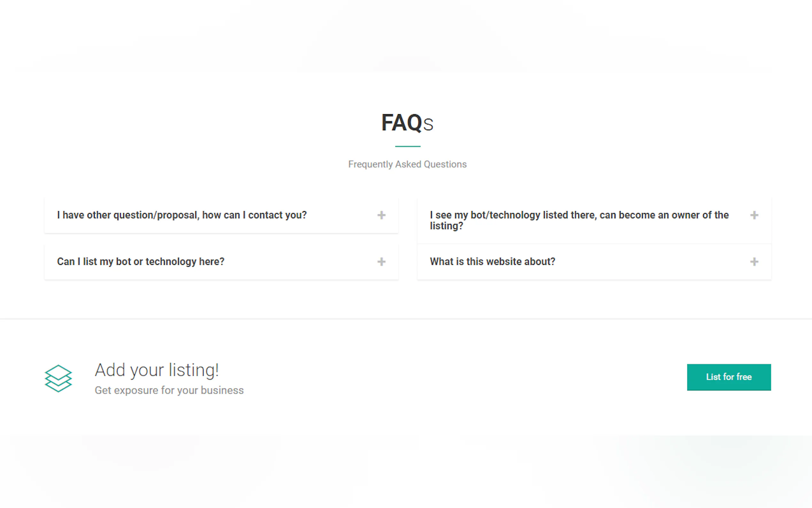Click the 'FAQs' section heading

coord(407,123)
